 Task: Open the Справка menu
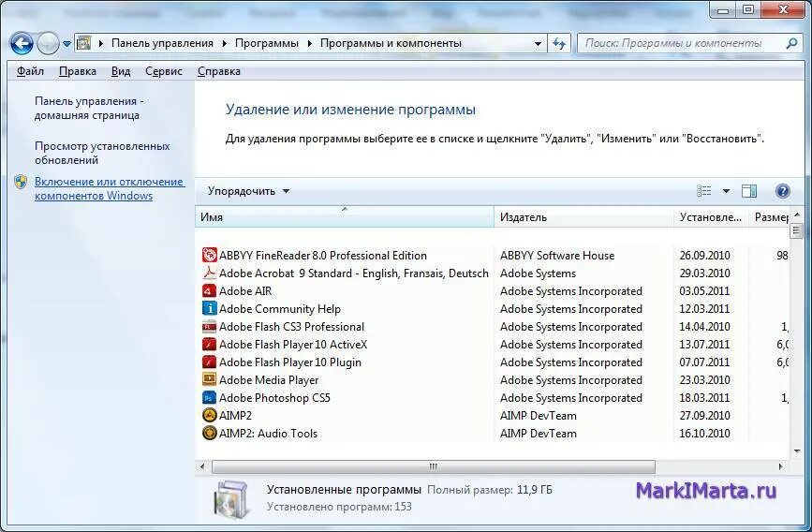tap(218, 71)
